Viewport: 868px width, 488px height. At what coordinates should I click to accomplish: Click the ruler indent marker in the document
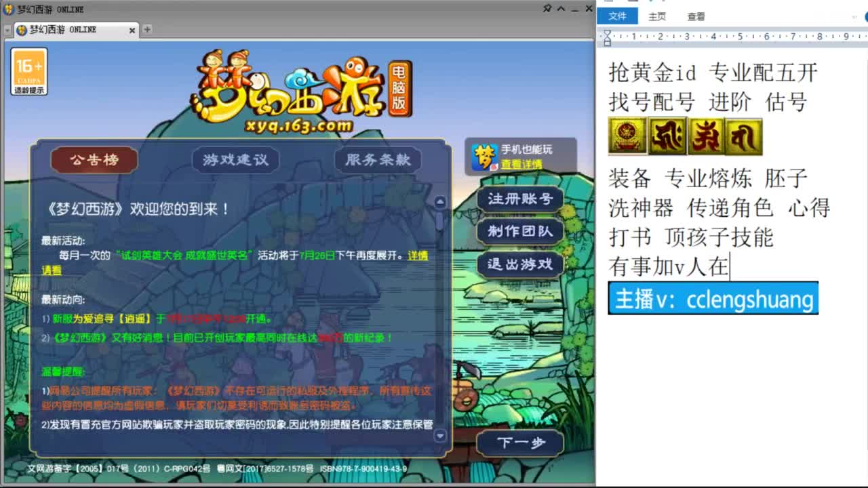607,37
